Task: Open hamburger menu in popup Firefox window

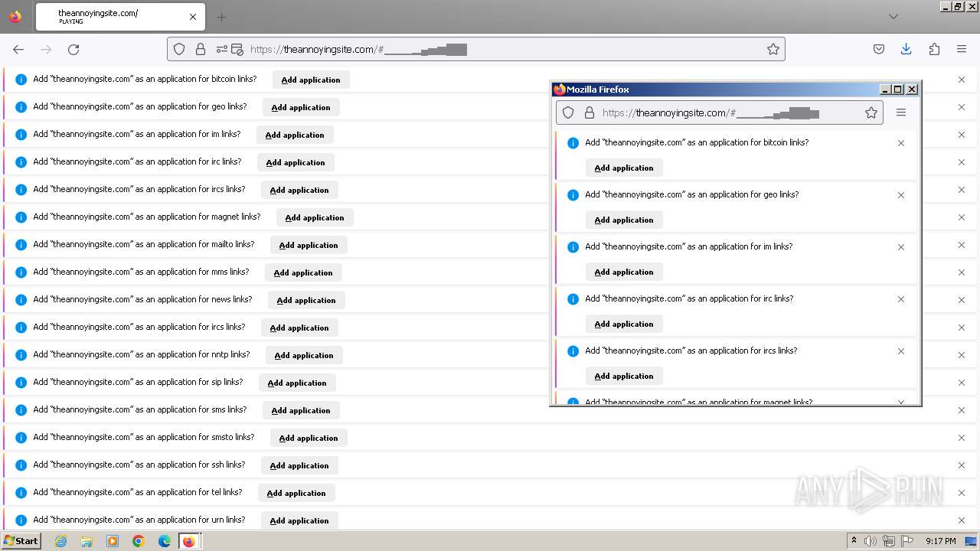Action: (x=901, y=112)
